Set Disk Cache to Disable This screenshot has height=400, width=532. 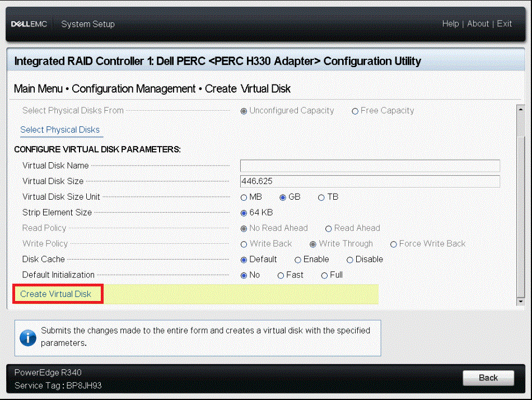pyautogui.click(x=350, y=260)
